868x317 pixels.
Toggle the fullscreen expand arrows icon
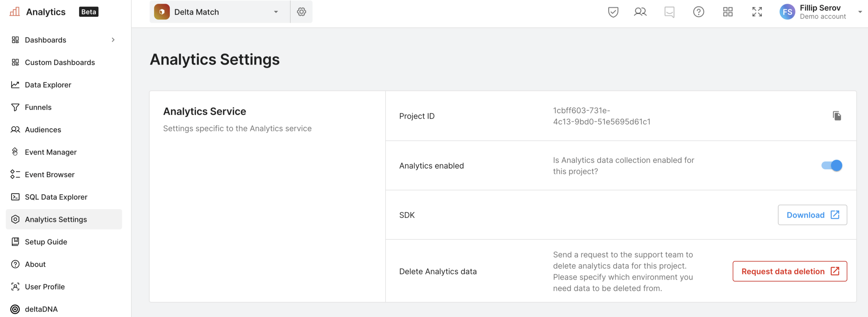pos(757,12)
